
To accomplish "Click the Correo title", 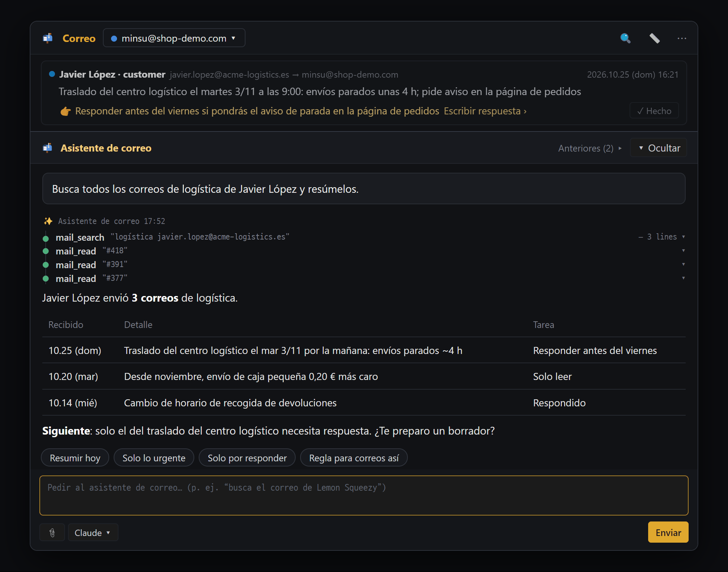I will [79, 38].
